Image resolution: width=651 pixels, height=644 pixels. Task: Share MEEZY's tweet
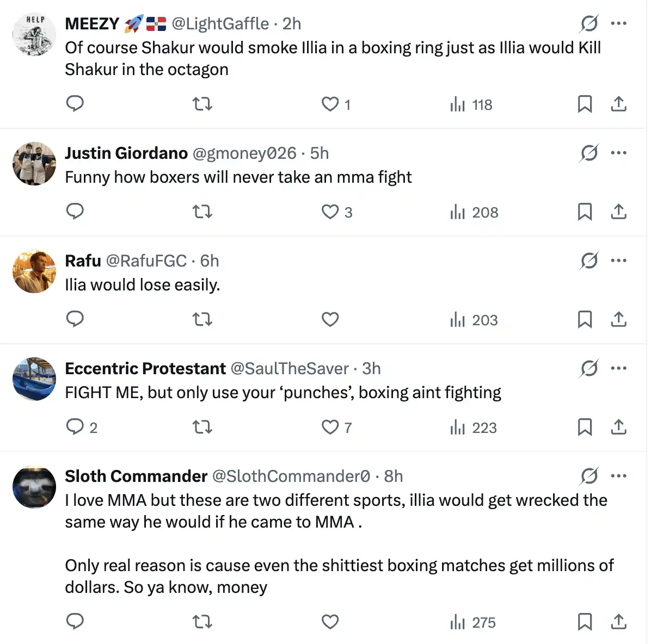click(x=618, y=103)
